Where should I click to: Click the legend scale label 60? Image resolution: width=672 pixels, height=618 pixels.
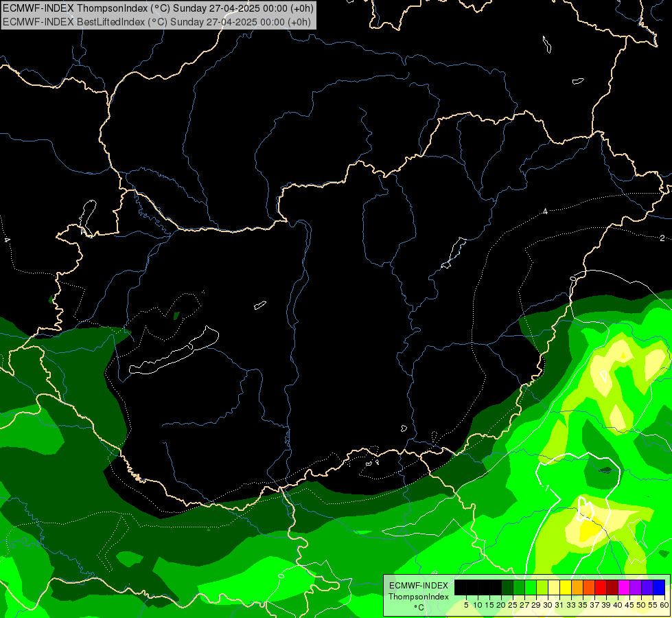click(664, 605)
